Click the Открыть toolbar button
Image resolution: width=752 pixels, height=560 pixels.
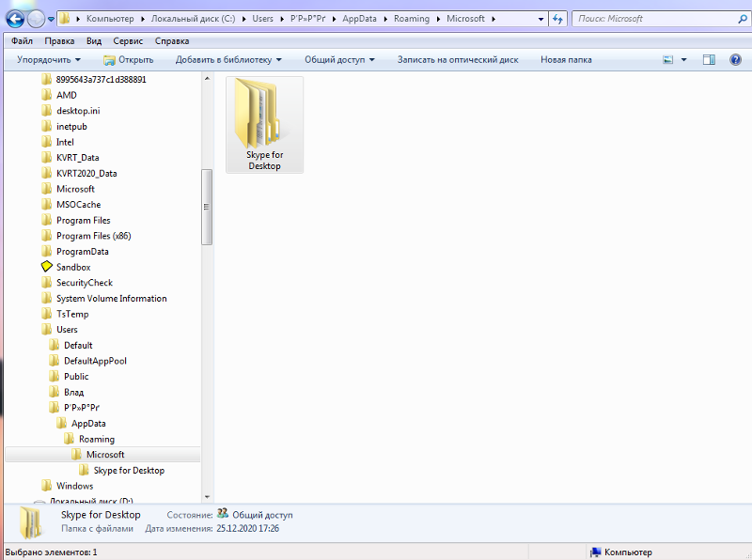(129, 59)
